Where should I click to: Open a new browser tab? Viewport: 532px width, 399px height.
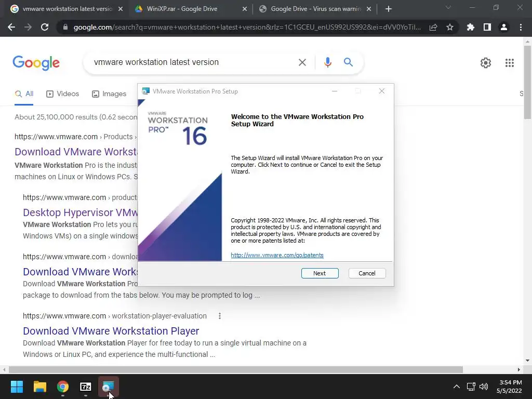tap(389, 9)
